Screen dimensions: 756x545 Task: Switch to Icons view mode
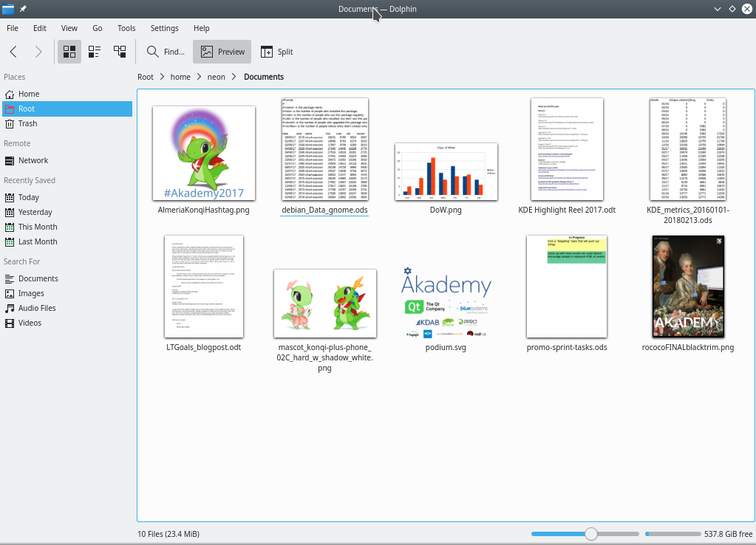(x=69, y=52)
